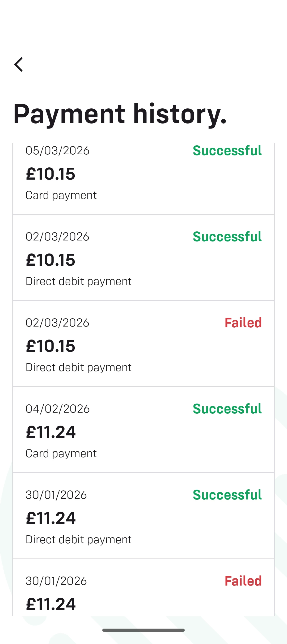This screenshot has height=644, width=287.
Task: Tap Successful status on 04/02/2026 payment
Action: pyautogui.click(x=227, y=409)
